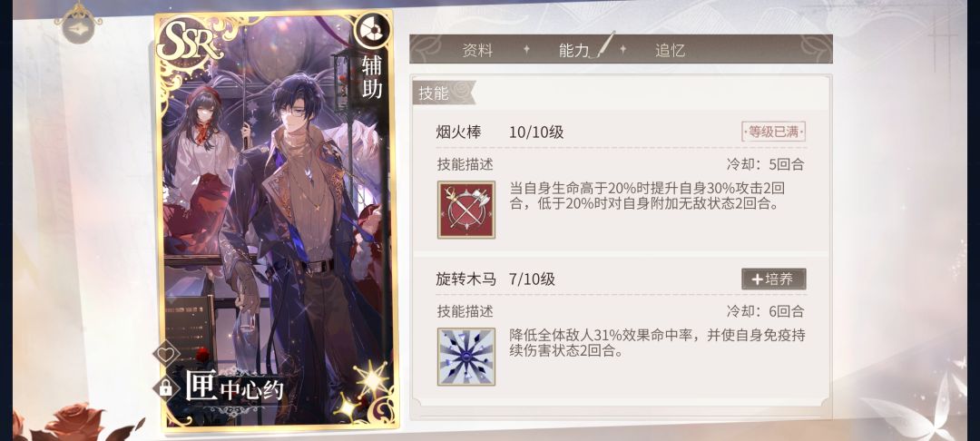980x441 pixels.
Task: Click the 等级已满 label
Action: tap(774, 132)
